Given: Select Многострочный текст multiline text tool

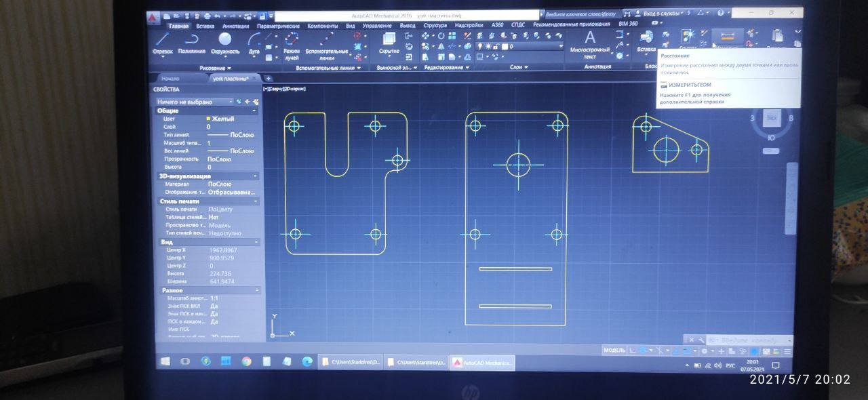Looking at the screenshot, I should point(590,45).
